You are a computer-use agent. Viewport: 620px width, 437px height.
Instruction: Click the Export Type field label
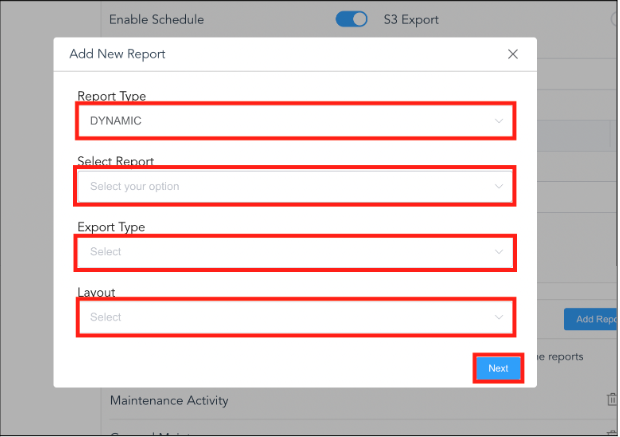pyautogui.click(x=111, y=227)
